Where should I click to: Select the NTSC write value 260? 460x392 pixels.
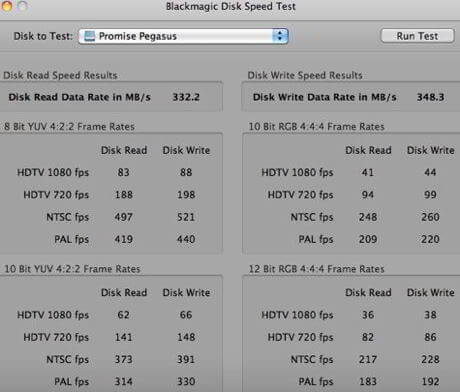[430, 217]
